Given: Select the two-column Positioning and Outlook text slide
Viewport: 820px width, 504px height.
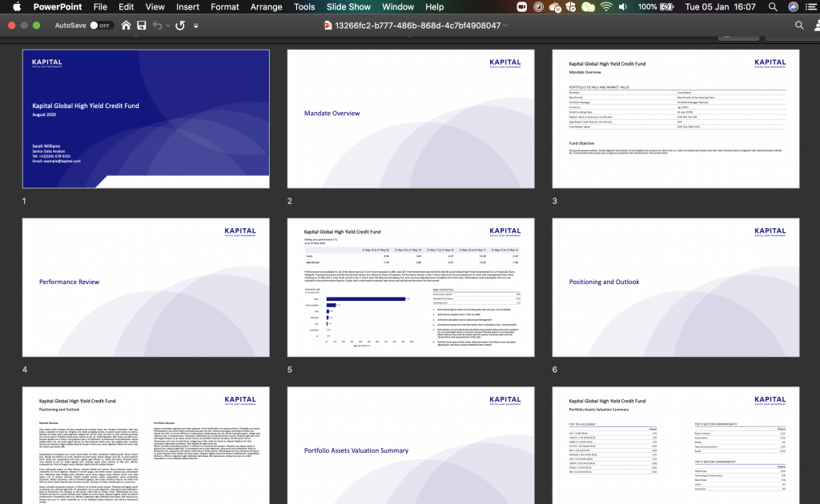Looking at the screenshot, I should pos(146,446).
